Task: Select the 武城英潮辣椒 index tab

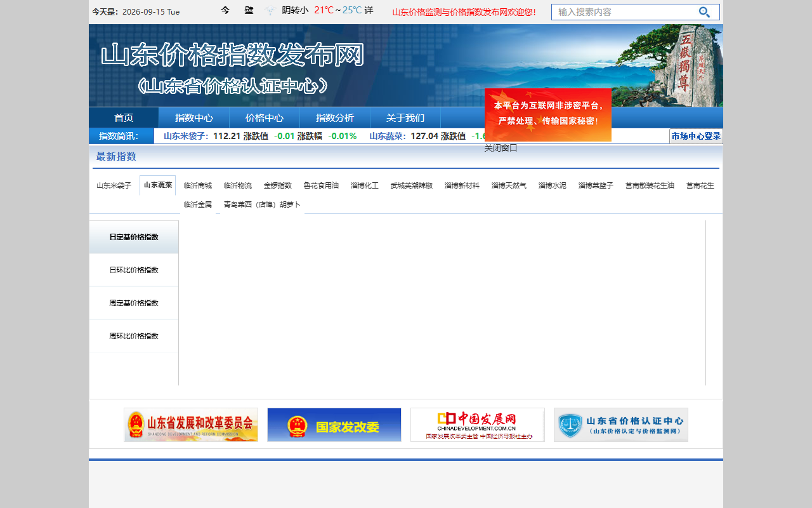Action: (412, 185)
